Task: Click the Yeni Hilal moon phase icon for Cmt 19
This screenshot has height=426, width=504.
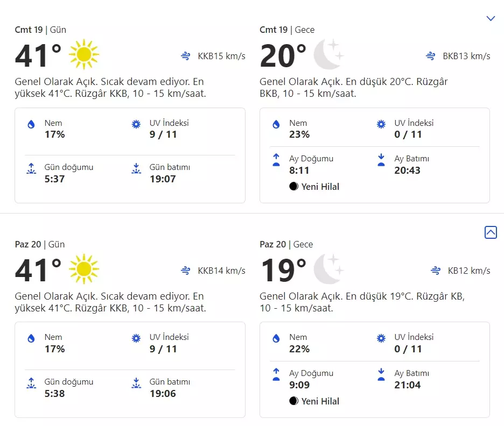Action: coord(293,187)
